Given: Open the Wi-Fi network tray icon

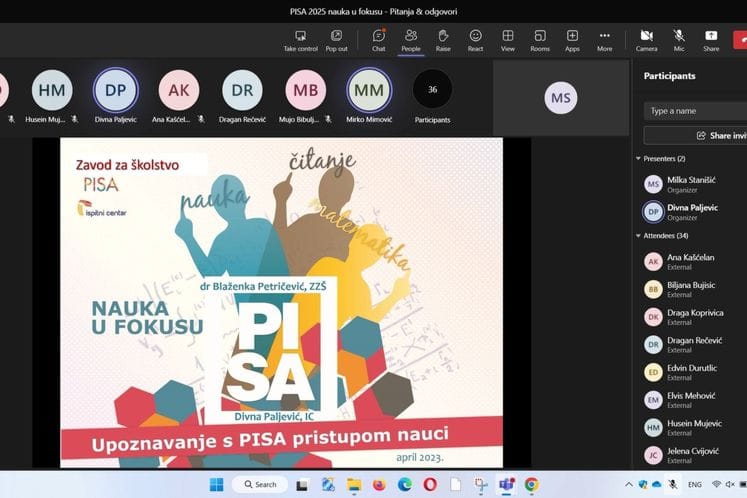Looking at the screenshot, I should (717, 484).
